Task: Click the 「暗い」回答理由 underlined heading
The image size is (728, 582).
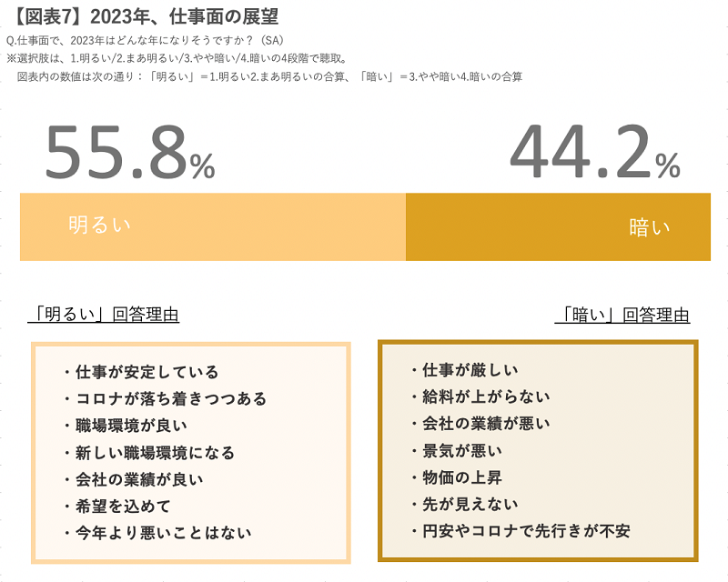Action: coord(622,316)
